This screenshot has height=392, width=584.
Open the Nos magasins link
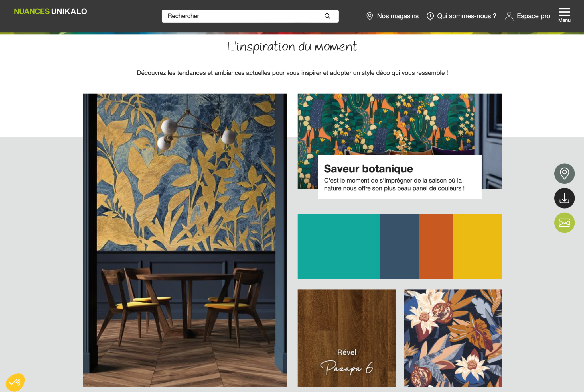pos(398,16)
